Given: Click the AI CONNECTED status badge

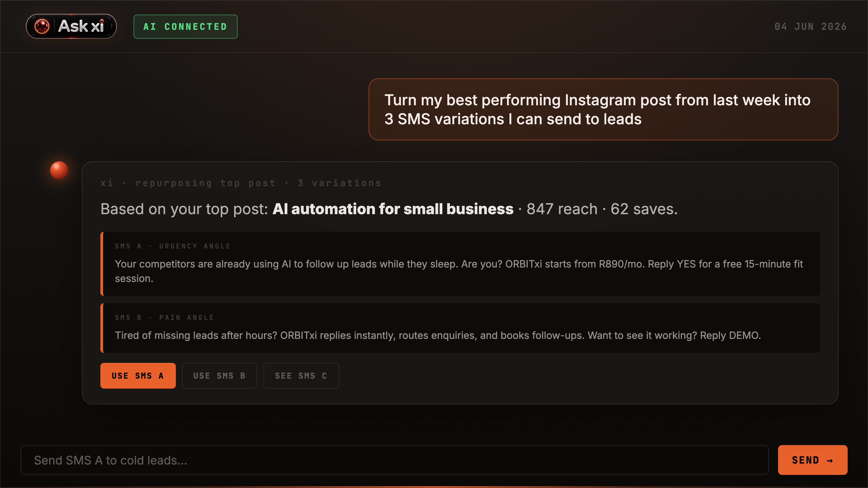Looking at the screenshot, I should pyautogui.click(x=185, y=27).
